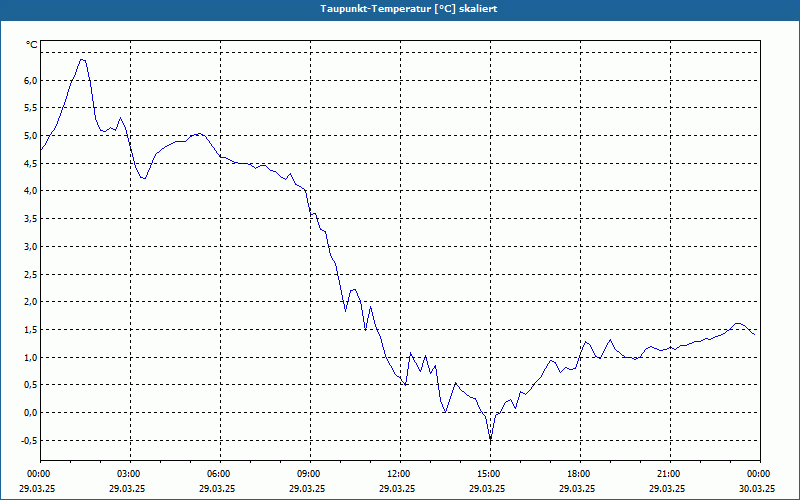The width and height of the screenshot is (800, 500).
Task: Select the 2,0 y-axis tick label
Action: tap(30, 302)
